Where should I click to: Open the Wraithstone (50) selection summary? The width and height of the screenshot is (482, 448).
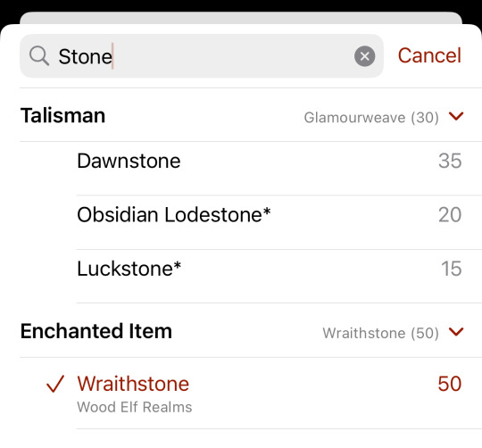pos(380,333)
